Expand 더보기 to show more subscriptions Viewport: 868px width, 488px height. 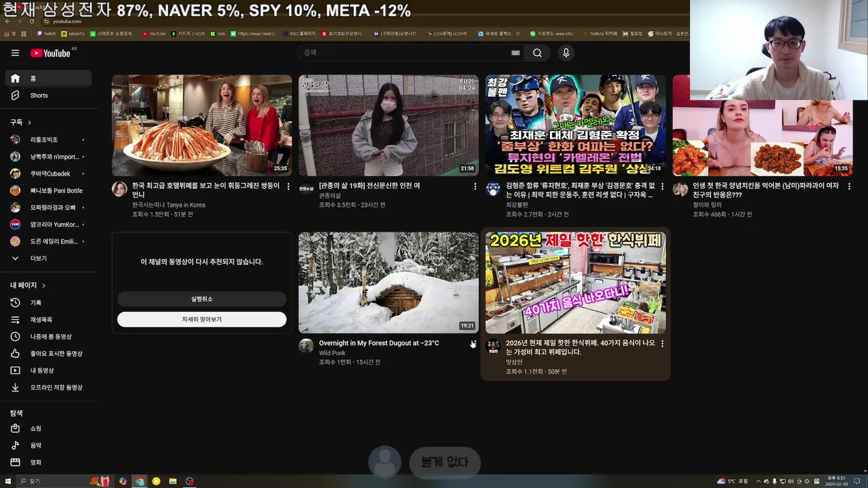47,258
